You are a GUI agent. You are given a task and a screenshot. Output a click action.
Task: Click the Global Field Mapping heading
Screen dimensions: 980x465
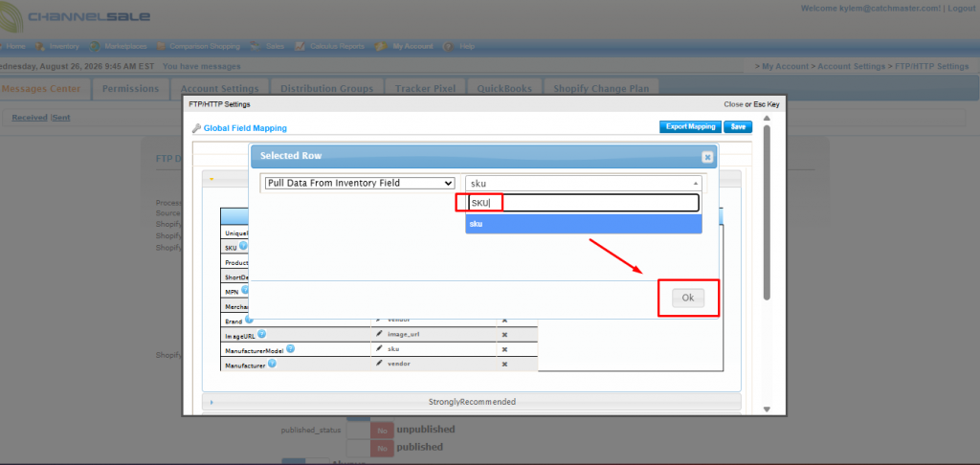245,128
